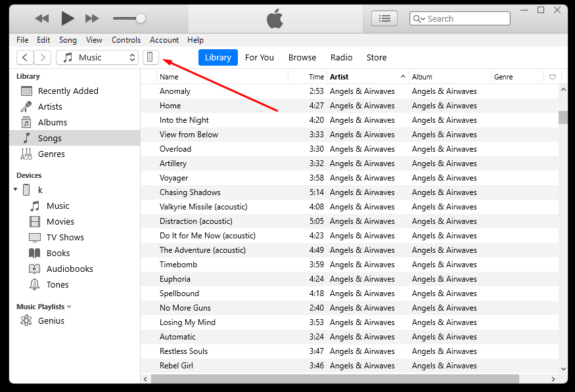The height and width of the screenshot is (392, 575).
Task: Click the vertical scrollbar down arrow
Action: coord(563,369)
